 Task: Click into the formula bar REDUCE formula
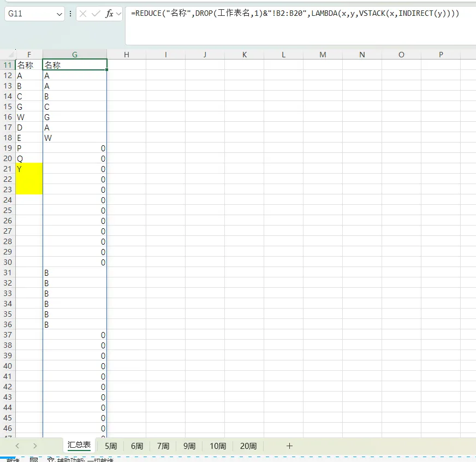294,13
